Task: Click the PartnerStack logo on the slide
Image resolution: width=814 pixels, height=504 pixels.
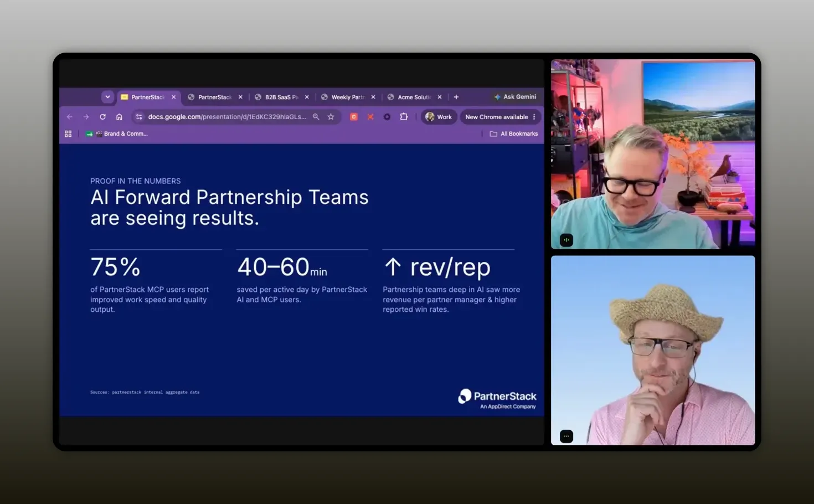Action: click(497, 399)
